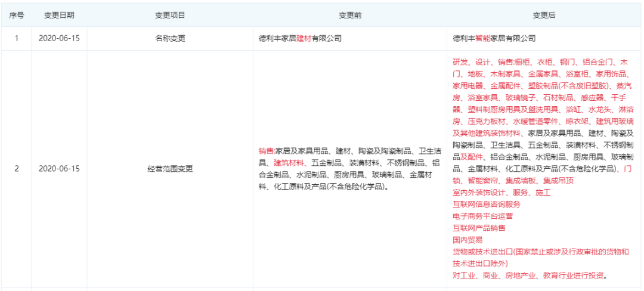Click the 序号 column header
The width and height of the screenshot is (644, 291).
17,15
